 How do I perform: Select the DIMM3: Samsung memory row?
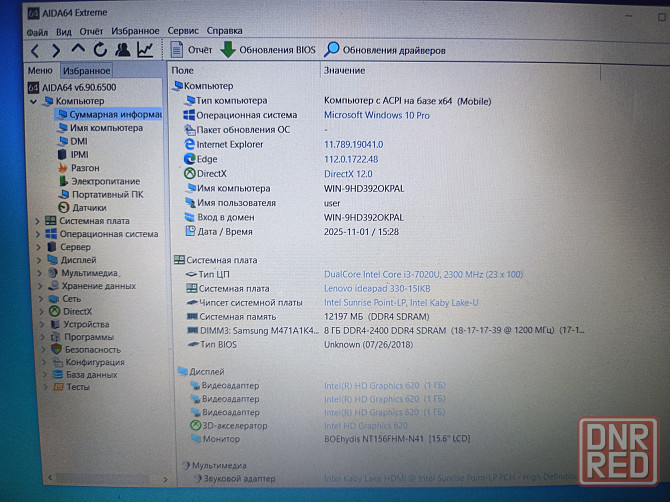tap(386, 330)
